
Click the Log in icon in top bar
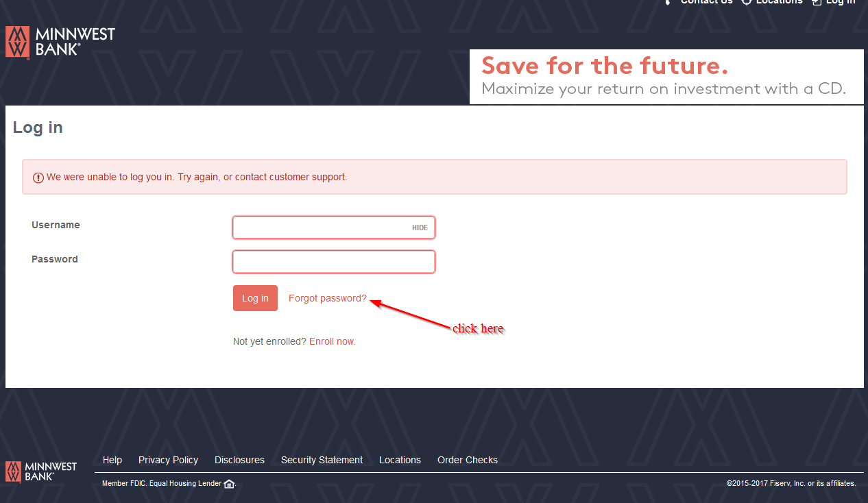coord(817,2)
